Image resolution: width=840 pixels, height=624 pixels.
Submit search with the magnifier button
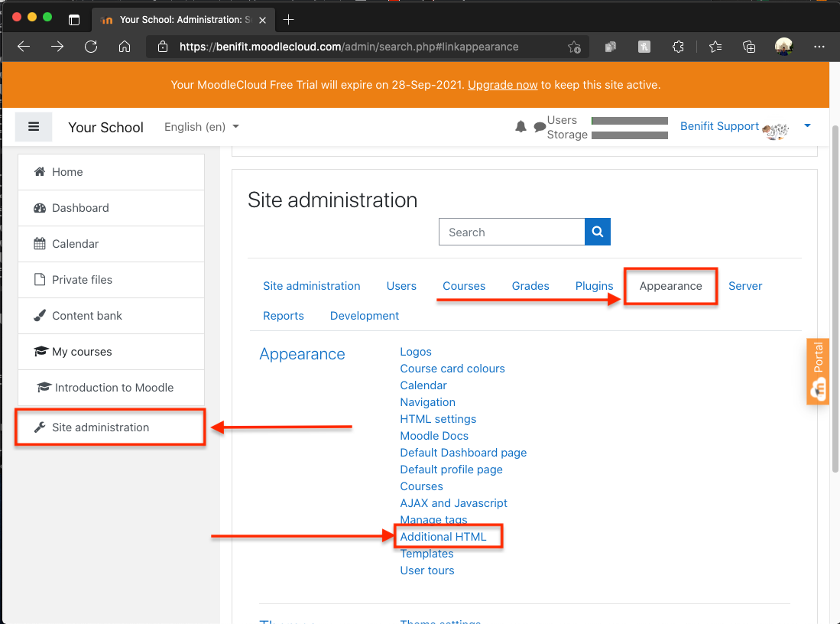tap(597, 232)
